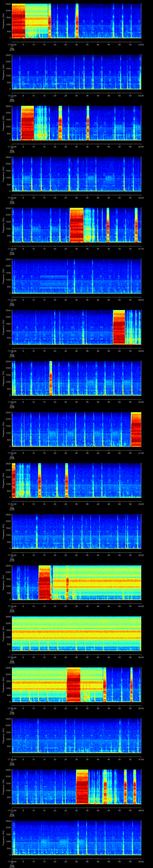Click the 17:28:00 start time label

point(12,351)
